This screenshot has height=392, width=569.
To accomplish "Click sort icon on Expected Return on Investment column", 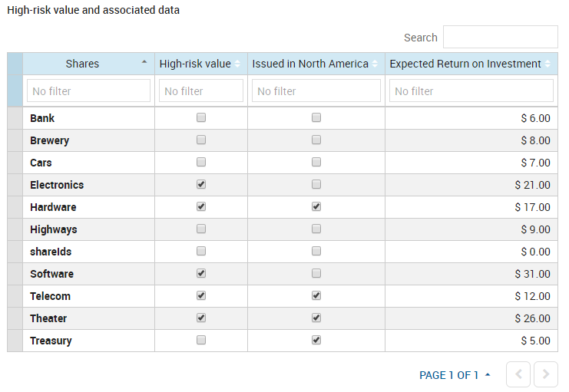I will [548, 64].
